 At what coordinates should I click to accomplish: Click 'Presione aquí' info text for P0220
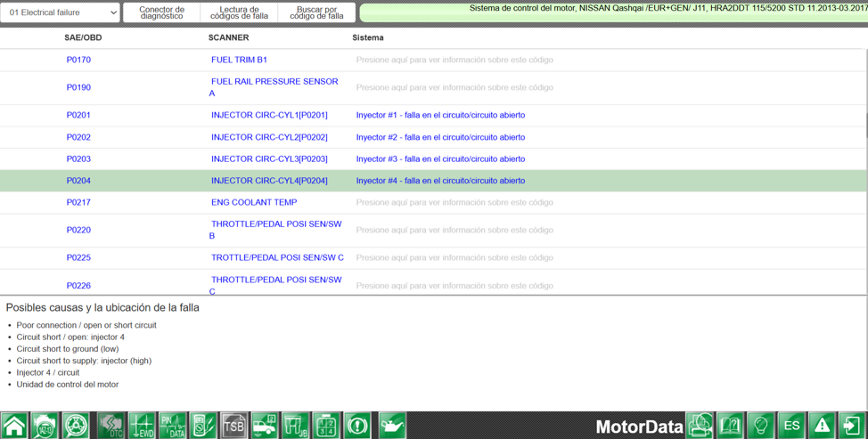click(454, 230)
